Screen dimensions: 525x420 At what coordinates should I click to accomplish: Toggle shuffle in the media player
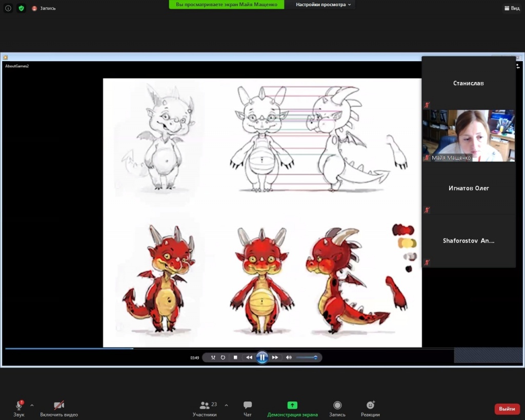coord(213,357)
